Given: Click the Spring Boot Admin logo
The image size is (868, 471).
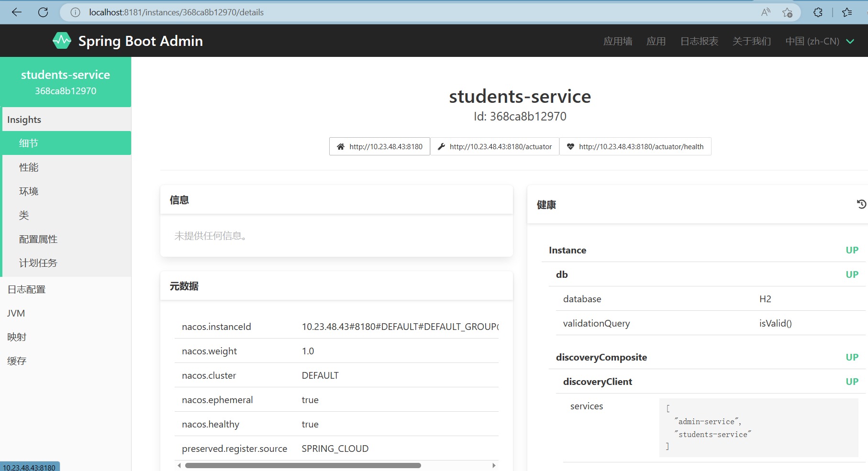Looking at the screenshot, I should [62, 41].
